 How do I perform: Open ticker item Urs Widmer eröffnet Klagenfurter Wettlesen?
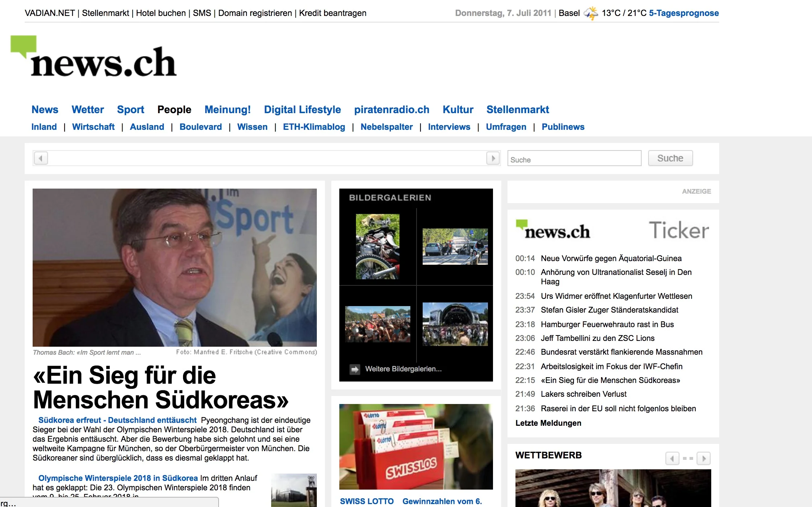click(x=616, y=296)
